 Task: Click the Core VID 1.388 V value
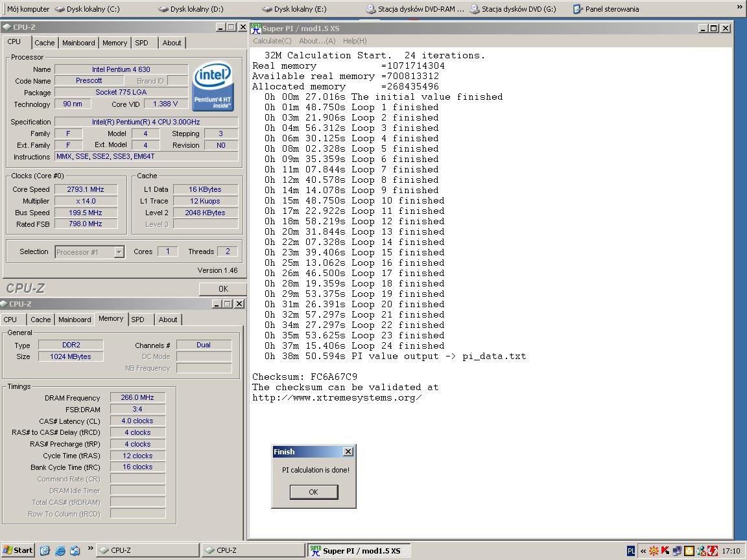click(165, 104)
